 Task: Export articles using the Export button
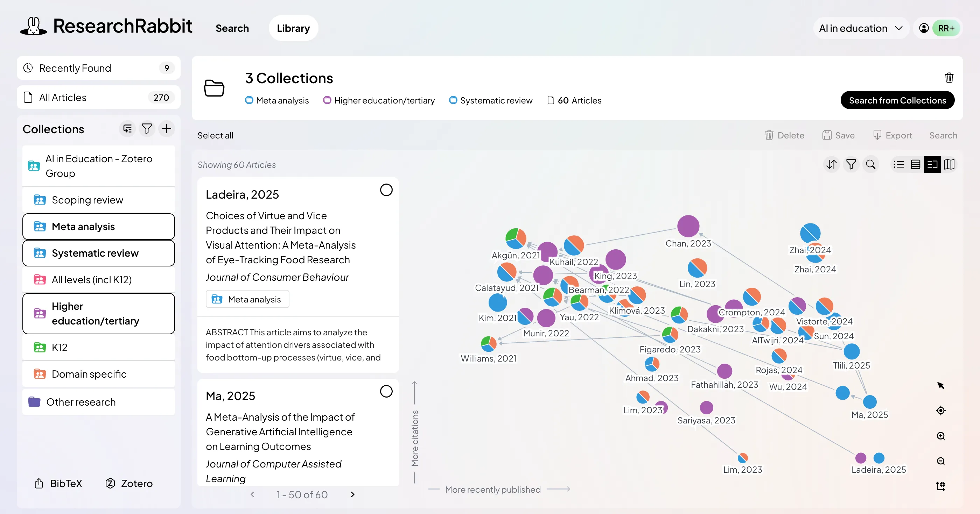pyautogui.click(x=892, y=135)
